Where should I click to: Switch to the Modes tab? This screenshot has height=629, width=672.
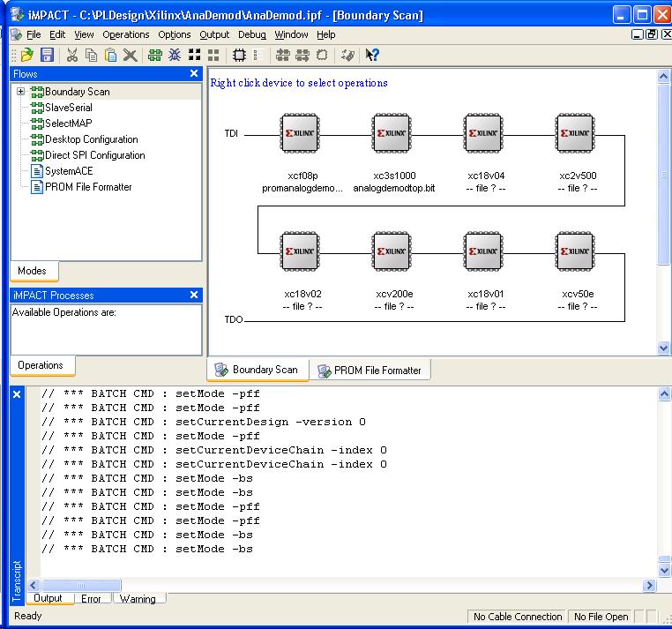point(34,271)
